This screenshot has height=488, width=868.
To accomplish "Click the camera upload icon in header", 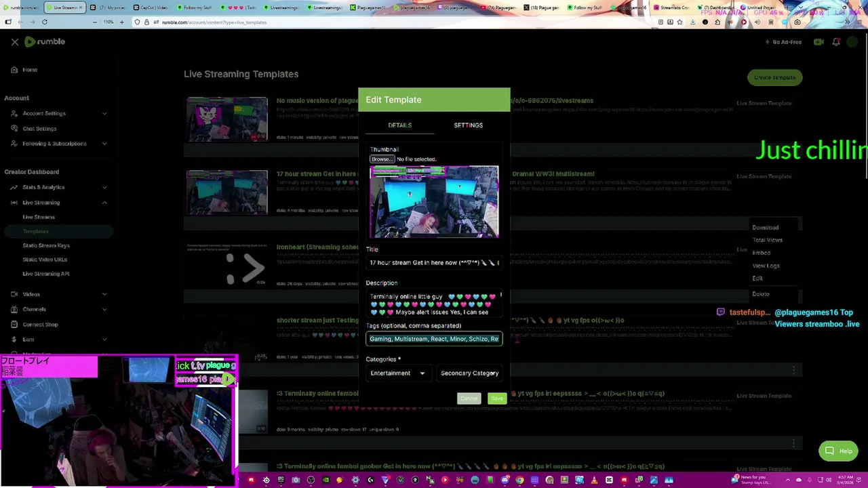I will [818, 42].
